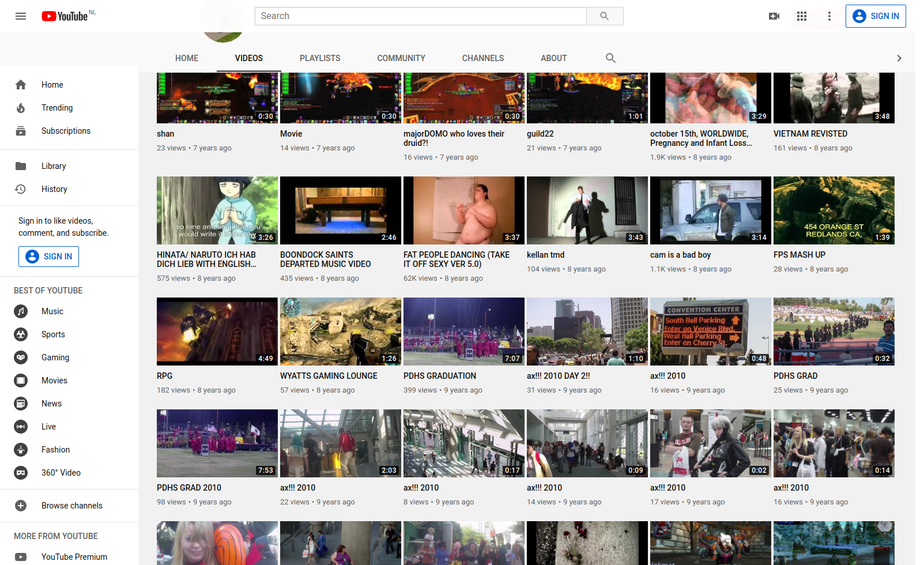This screenshot has height=565, width=924.
Task: Open the History sidebar link
Action: coord(69,189)
